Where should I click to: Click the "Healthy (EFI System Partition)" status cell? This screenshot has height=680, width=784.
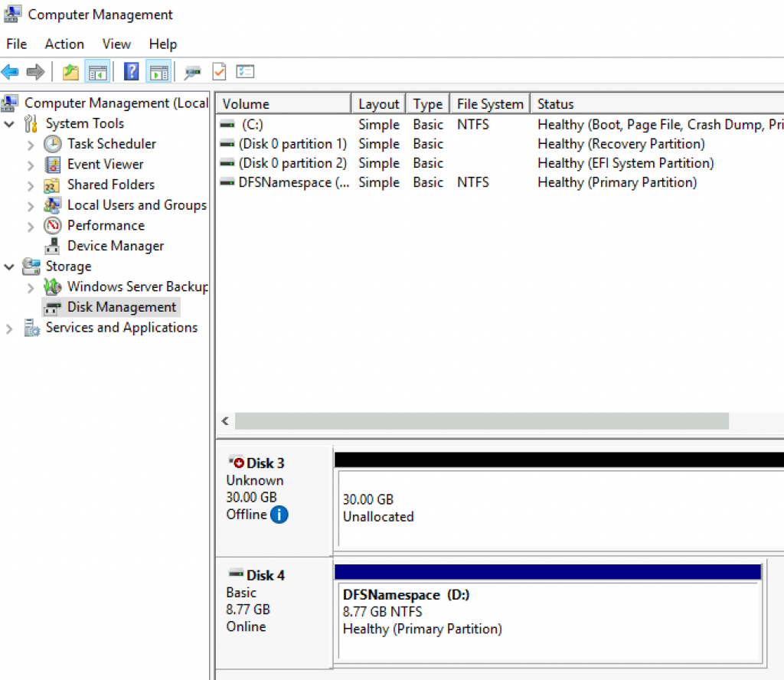626,164
